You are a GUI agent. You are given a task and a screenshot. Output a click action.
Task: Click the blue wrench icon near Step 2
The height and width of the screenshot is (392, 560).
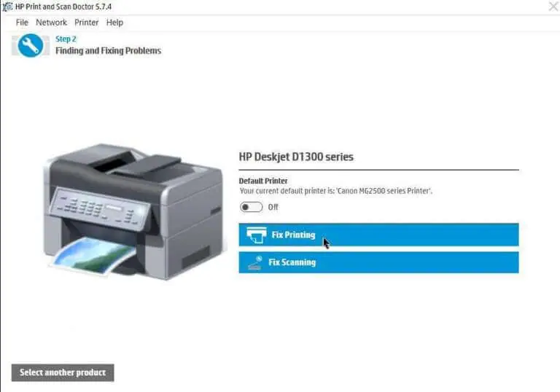pos(31,45)
